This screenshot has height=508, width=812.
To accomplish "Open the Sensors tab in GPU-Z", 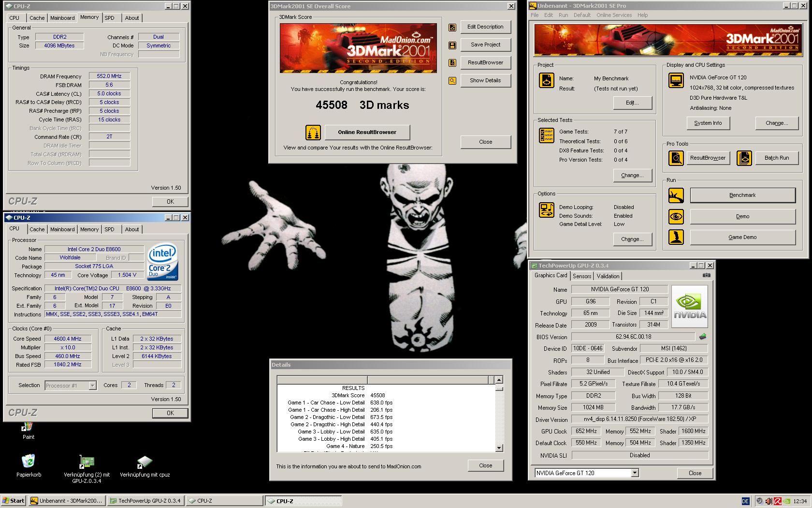I will point(582,276).
